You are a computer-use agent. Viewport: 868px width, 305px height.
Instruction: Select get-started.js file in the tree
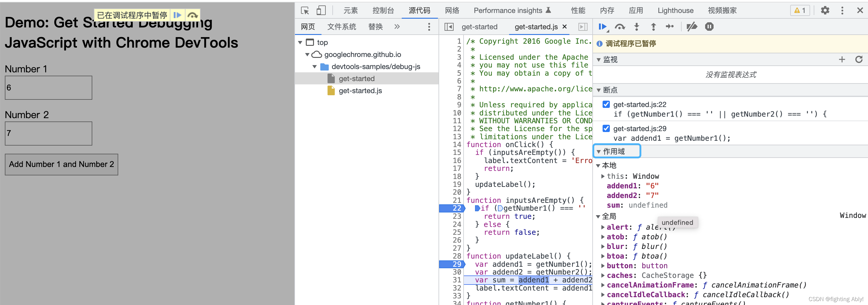[360, 91]
